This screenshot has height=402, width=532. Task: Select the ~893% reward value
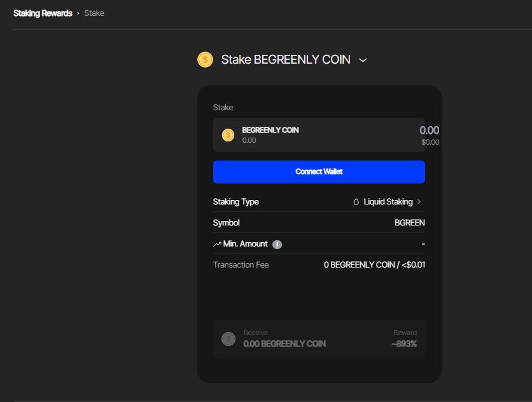pyautogui.click(x=403, y=344)
